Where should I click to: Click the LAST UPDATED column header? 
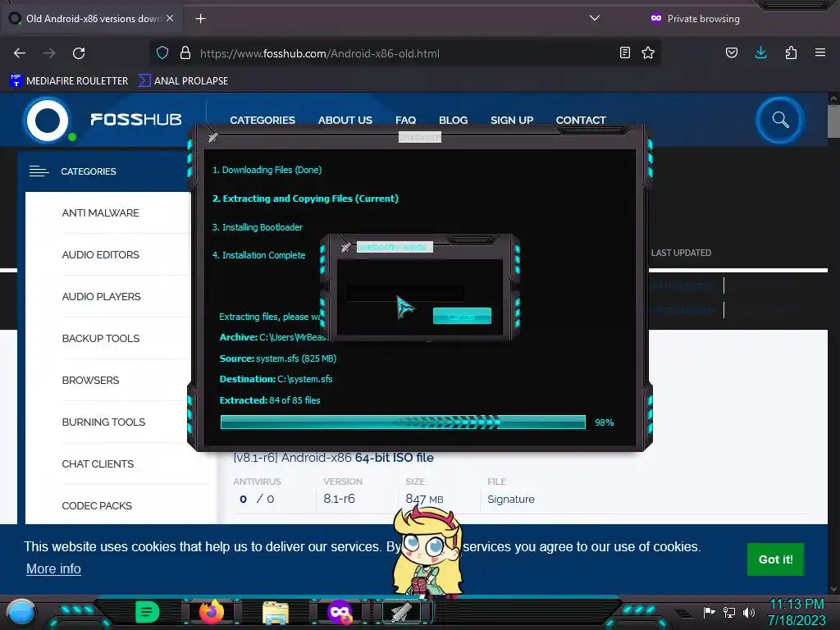pos(681,253)
